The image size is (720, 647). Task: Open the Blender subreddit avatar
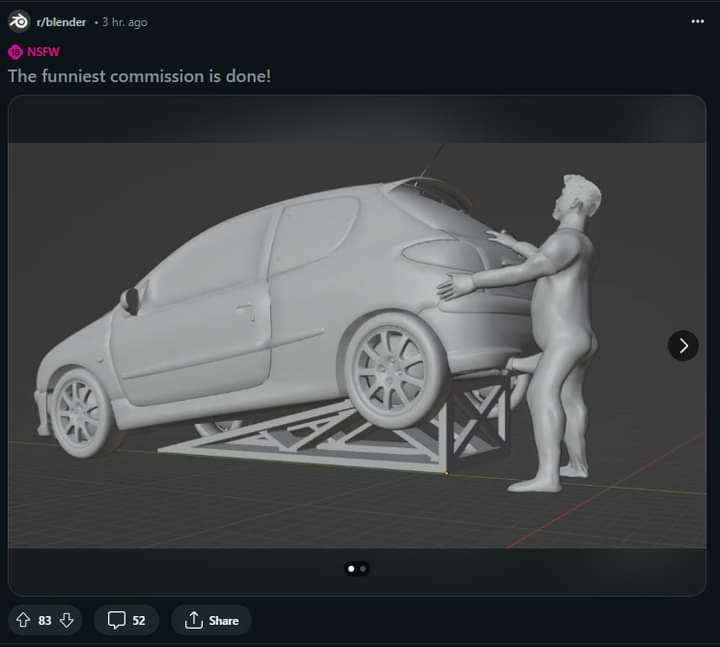19,22
